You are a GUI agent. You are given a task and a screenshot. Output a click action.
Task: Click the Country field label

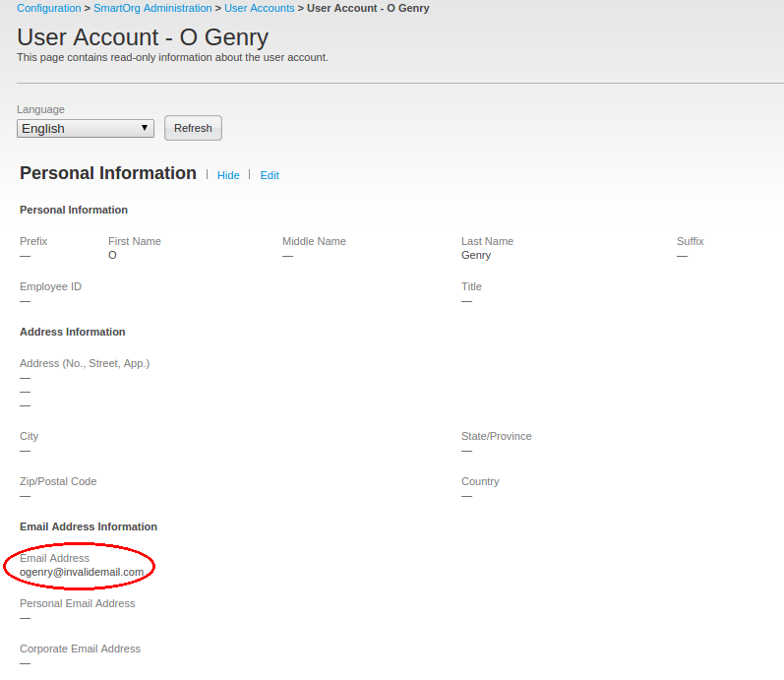click(480, 481)
